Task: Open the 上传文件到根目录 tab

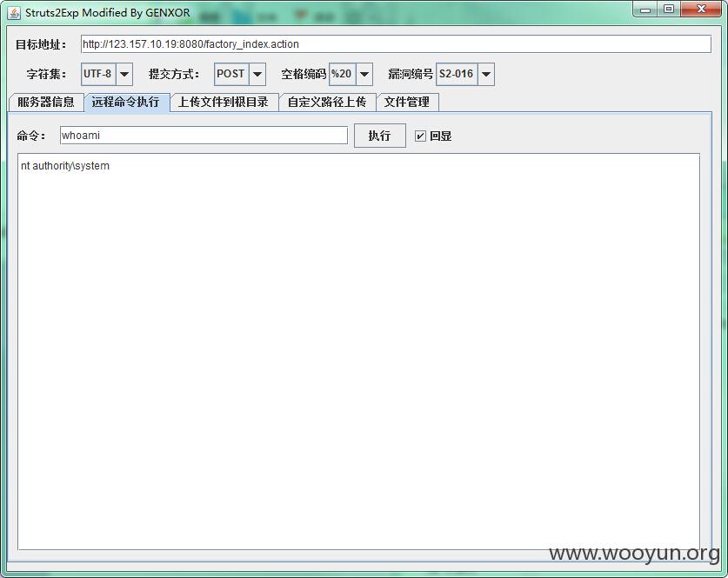Action: point(224,102)
